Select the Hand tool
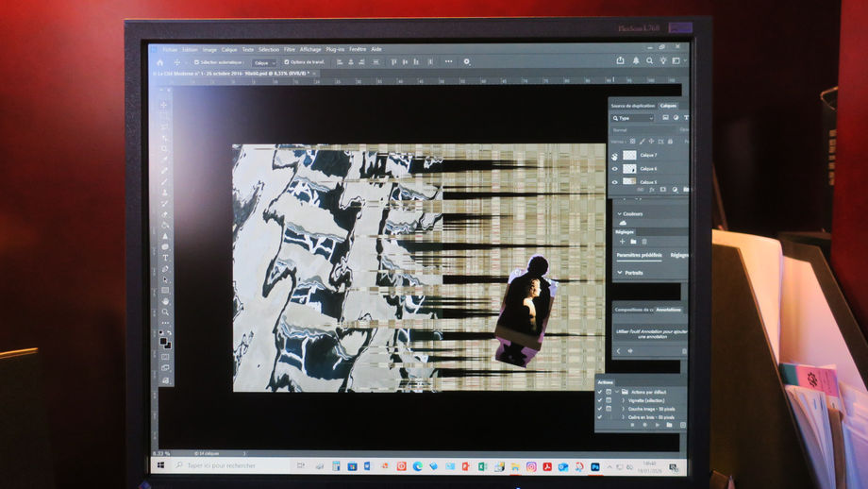Viewport: 868px width, 489px height. coord(165,301)
